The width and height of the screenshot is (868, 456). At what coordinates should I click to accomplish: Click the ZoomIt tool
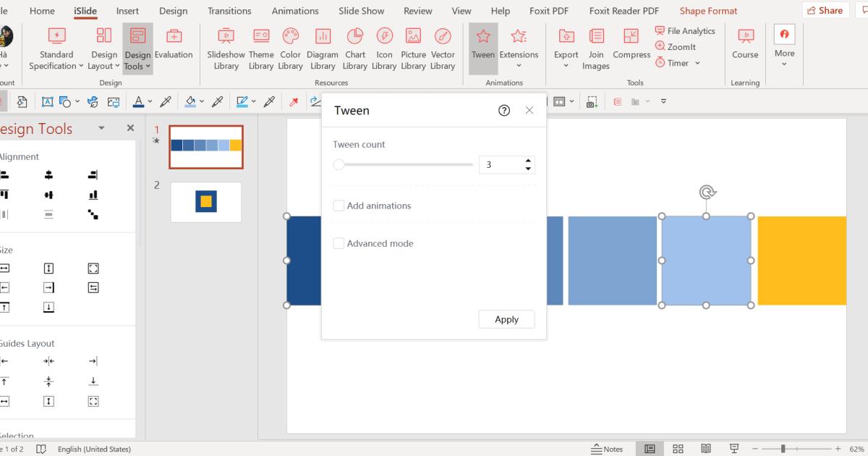click(x=676, y=46)
